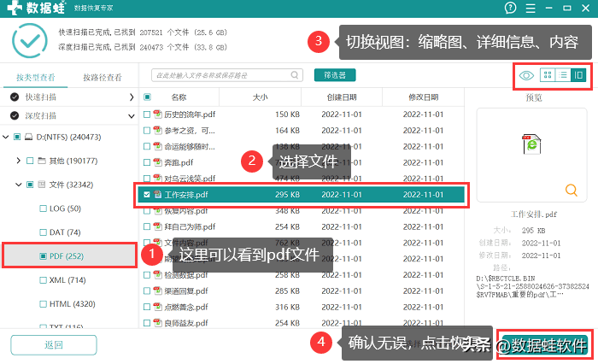Expand the 其他 (190177) folder
The image size is (598, 364).
(19, 161)
